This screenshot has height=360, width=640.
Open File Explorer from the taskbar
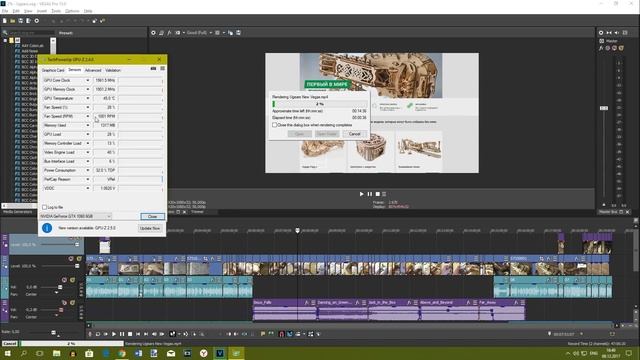(x=56, y=353)
